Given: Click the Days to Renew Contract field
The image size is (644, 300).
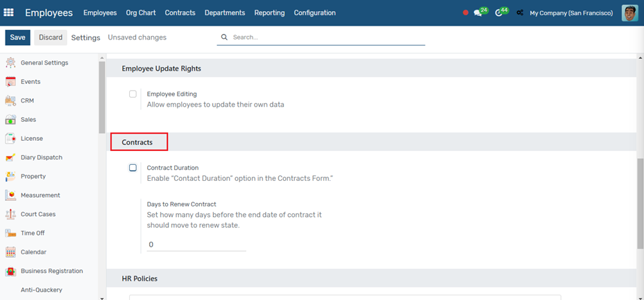Looking at the screenshot, I should coord(196,245).
